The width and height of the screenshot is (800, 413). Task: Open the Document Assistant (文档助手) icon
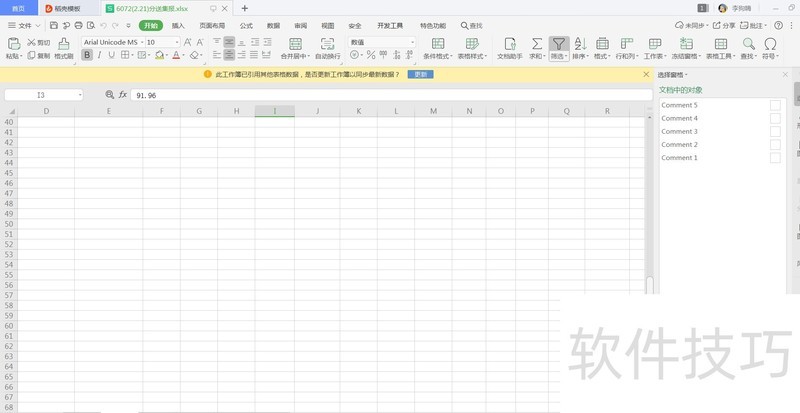tap(510, 44)
